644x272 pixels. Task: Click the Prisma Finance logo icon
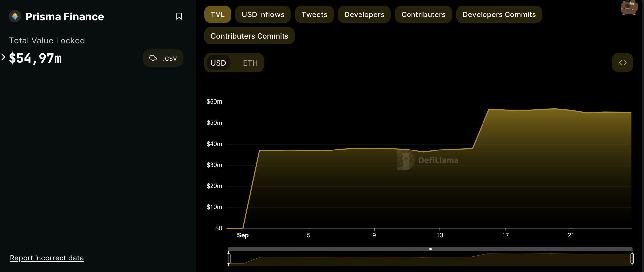click(15, 16)
